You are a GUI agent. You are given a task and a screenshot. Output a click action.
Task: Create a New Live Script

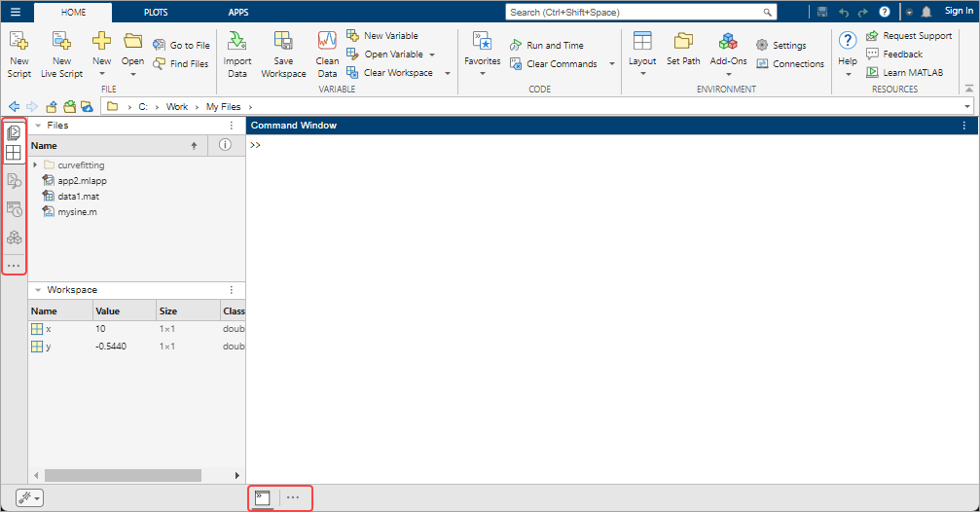61,55
